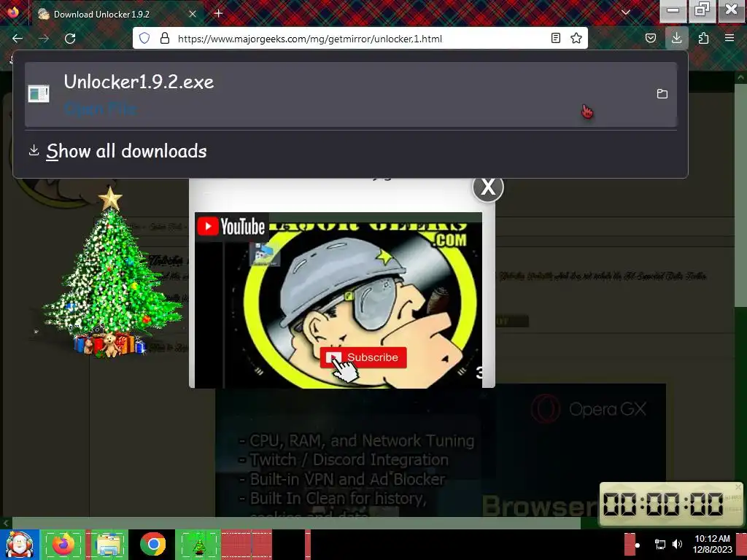Show Unlocker1.9.2.exe in folder
Screen dimensions: 747x560
point(662,94)
